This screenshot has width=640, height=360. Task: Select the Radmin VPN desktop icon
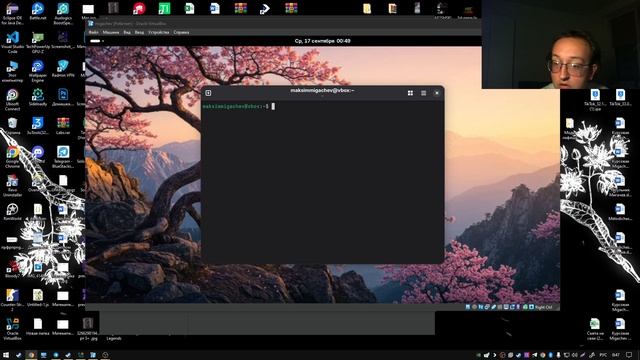[x=63, y=69]
